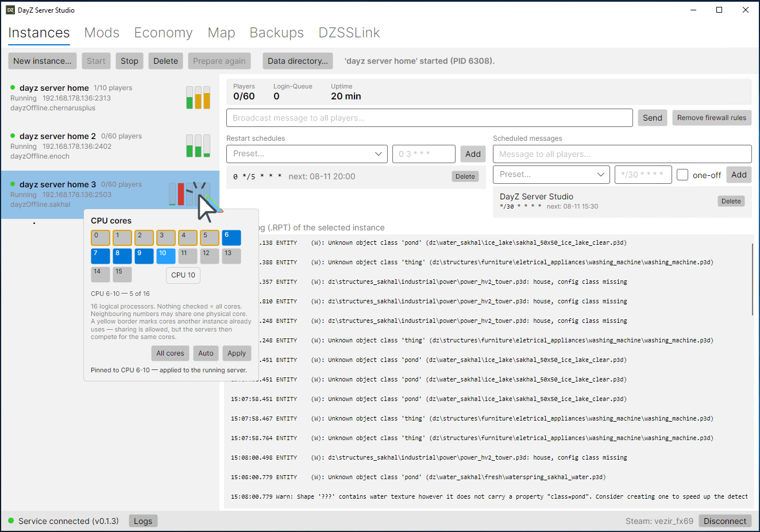The width and height of the screenshot is (760, 532).
Task: Click green status dot of dayz server home 3
Action: click(x=13, y=184)
